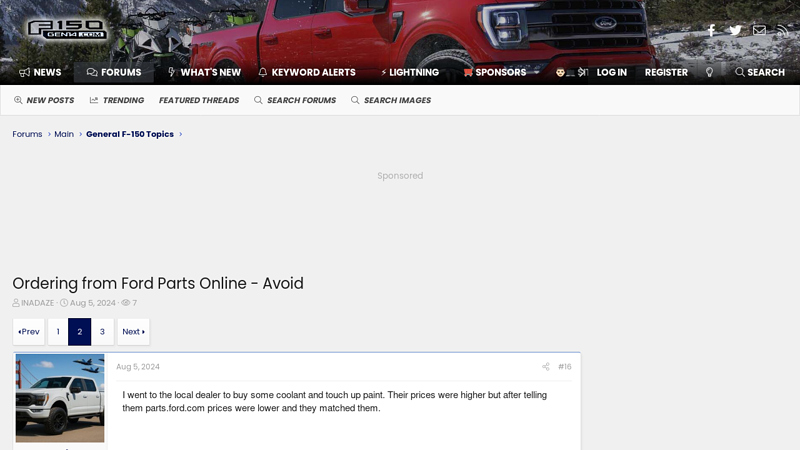Open the News menu item
The height and width of the screenshot is (450, 800).
pyautogui.click(x=40, y=72)
